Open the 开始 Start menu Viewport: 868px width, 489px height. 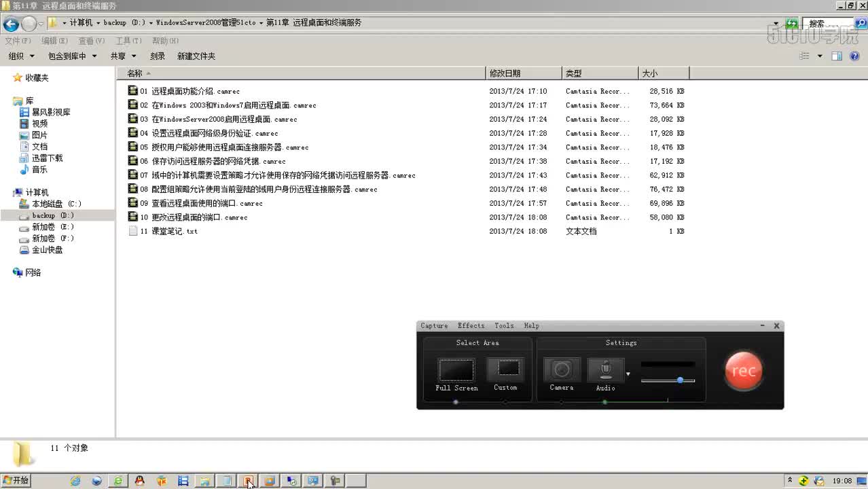(16, 481)
